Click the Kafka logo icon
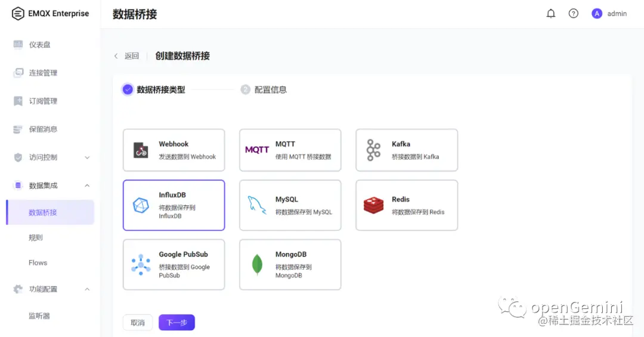The width and height of the screenshot is (644, 337). 373,150
